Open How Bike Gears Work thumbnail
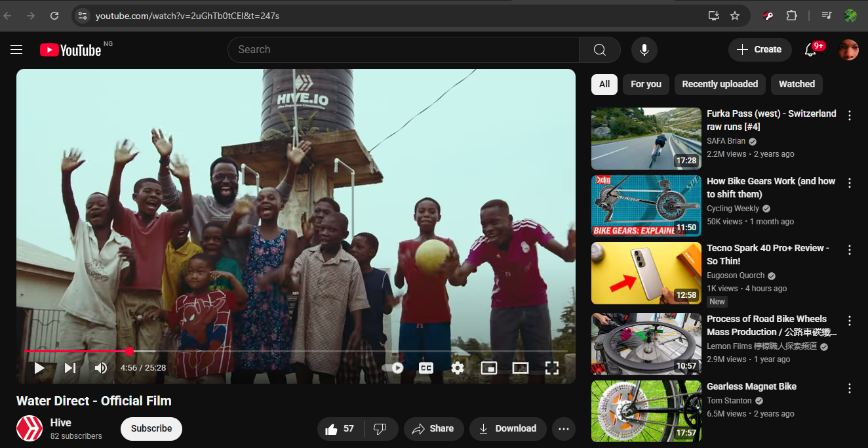 click(646, 206)
